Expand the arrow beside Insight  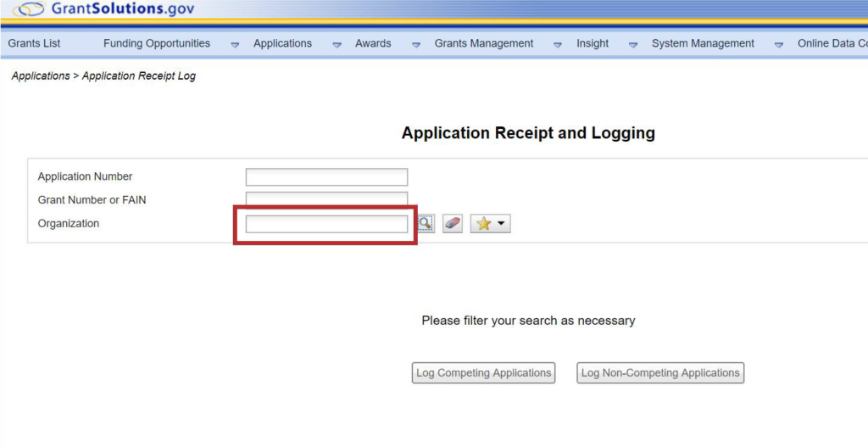pyautogui.click(x=633, y=45)
